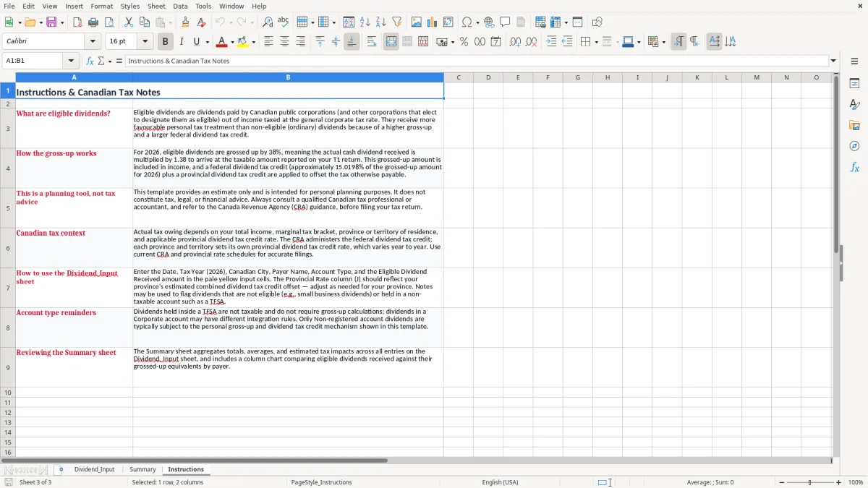Open the Styles panel in the sidebar

pos(854,104)
